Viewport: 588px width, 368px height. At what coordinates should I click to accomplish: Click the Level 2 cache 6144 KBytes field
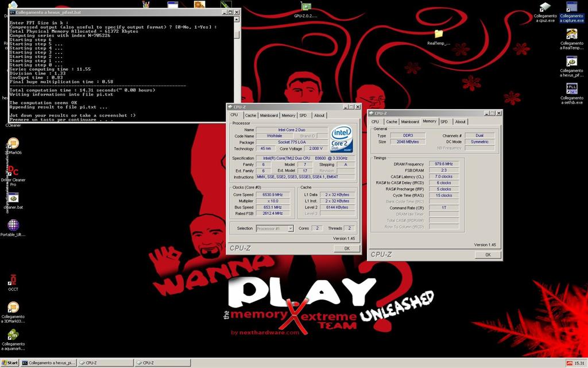337,207
